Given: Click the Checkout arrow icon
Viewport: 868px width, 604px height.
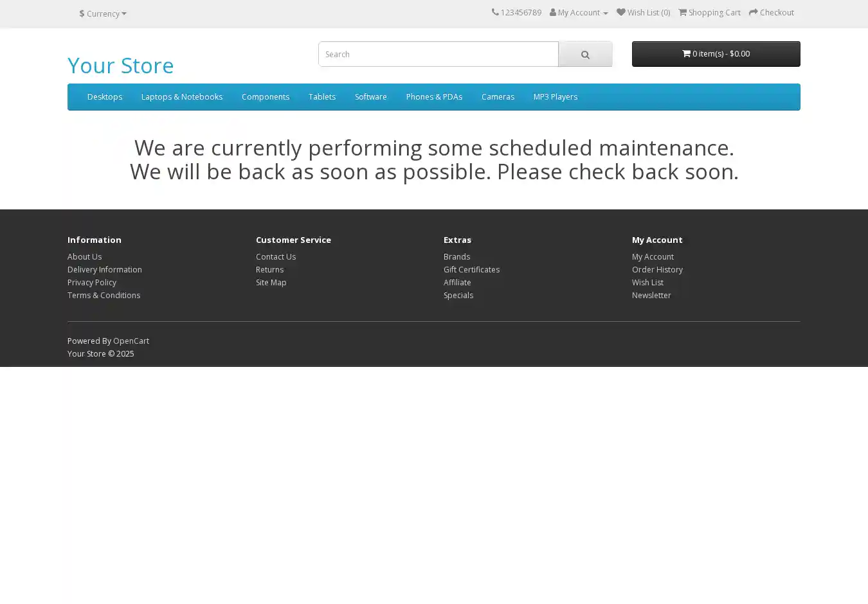Looking at the screenshot, I should click(754, 12).
